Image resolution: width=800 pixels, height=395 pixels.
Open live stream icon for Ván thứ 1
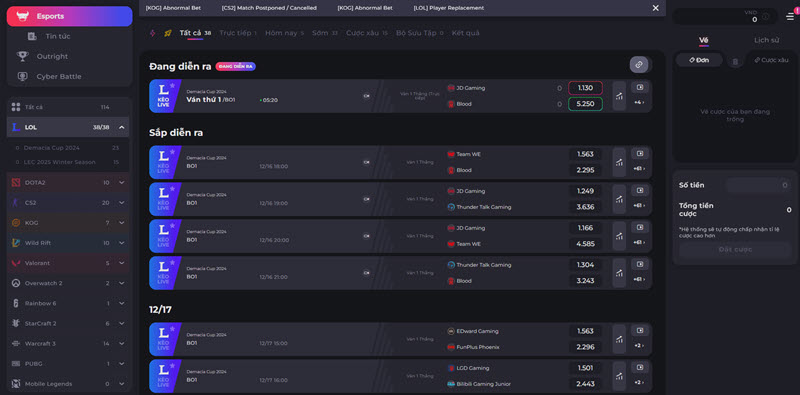coord(640,87)
